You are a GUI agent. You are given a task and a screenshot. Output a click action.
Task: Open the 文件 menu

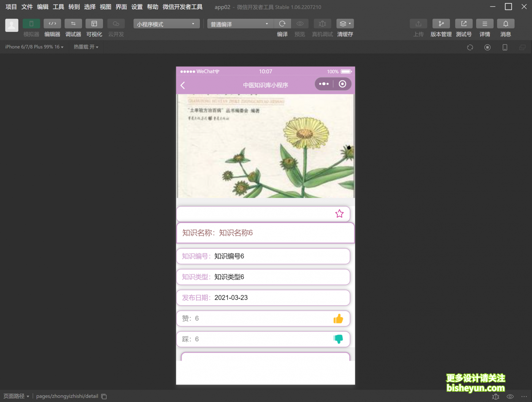(27, 7)
